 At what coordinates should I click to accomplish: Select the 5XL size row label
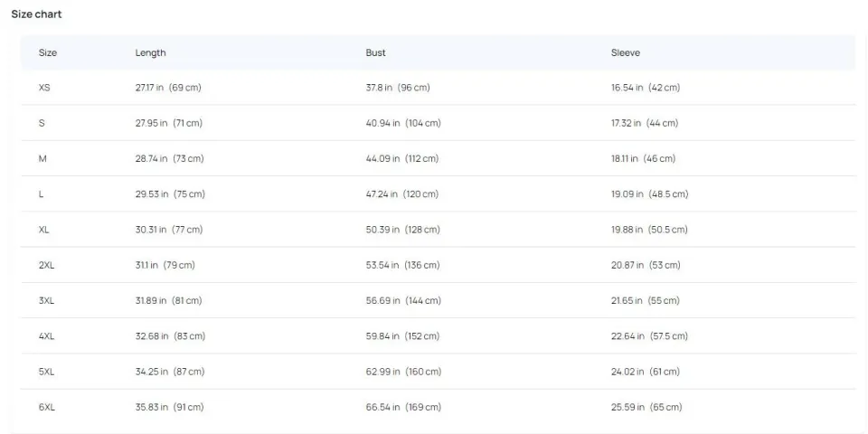(47, 372)
